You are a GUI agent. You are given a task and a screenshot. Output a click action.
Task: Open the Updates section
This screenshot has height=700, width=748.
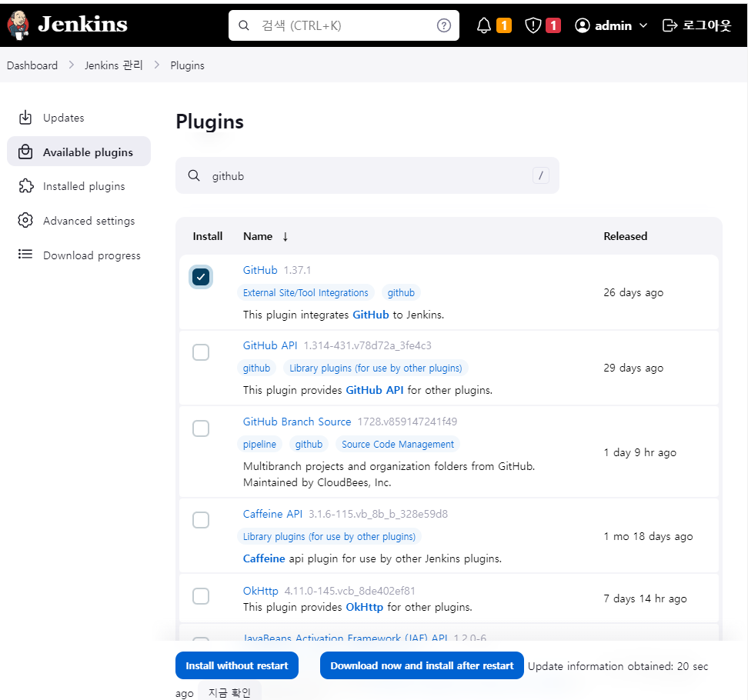coord(78,118)
